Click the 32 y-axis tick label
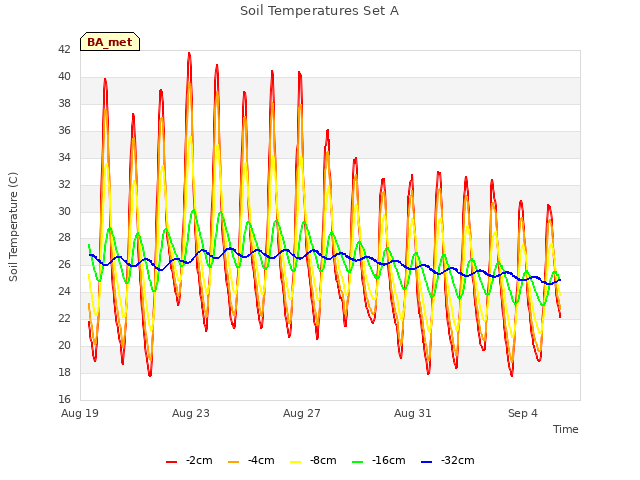 [64, 184]
